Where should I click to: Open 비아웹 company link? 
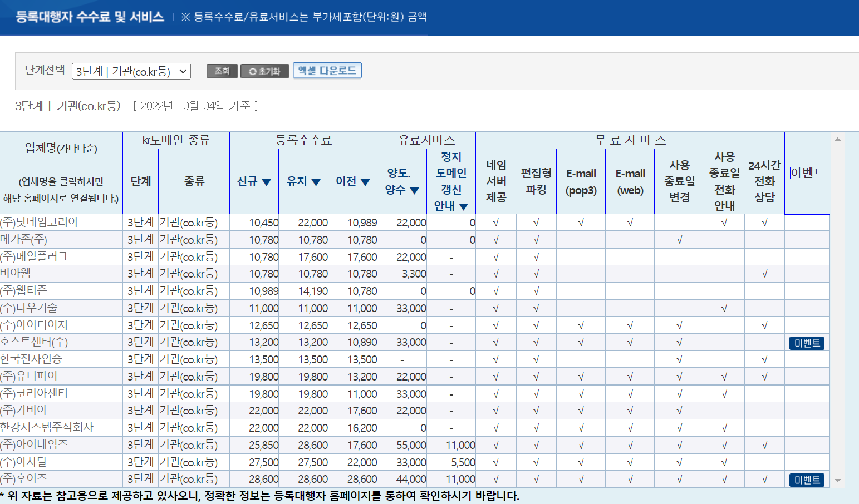click(x=16, y=273)
